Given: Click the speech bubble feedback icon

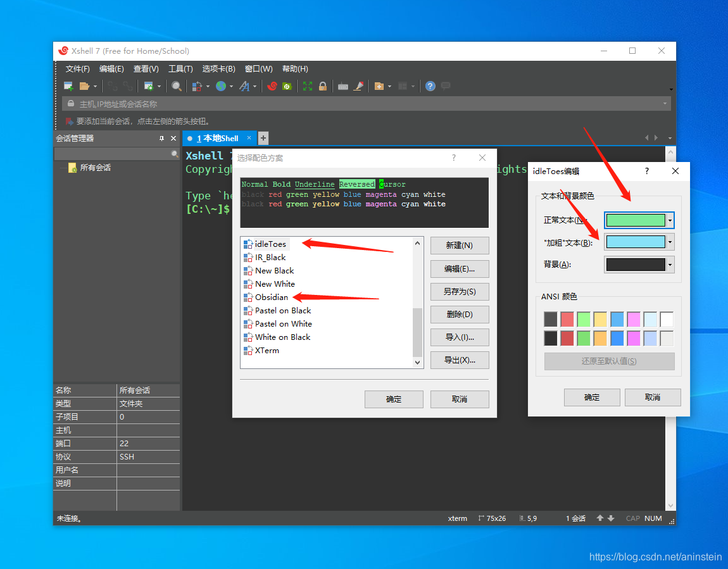Looking at the screenshot, I should [446, 86].
